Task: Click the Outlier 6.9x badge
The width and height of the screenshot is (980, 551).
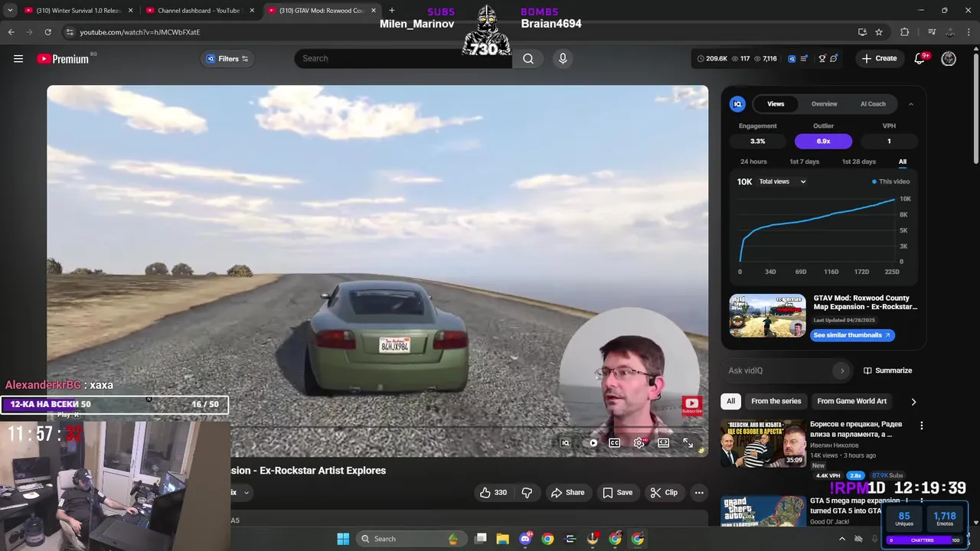Action: pos(823,142)
